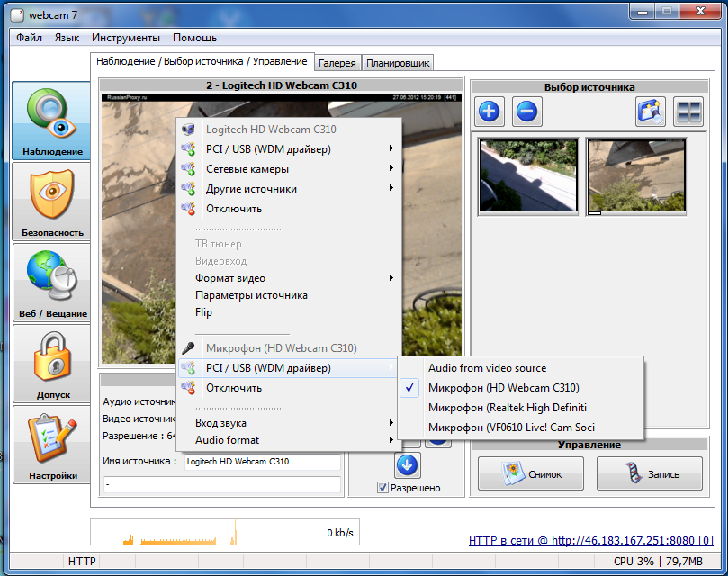Click Параметры источника menu entry
728x576 pixels.
(x=289, y=295)
